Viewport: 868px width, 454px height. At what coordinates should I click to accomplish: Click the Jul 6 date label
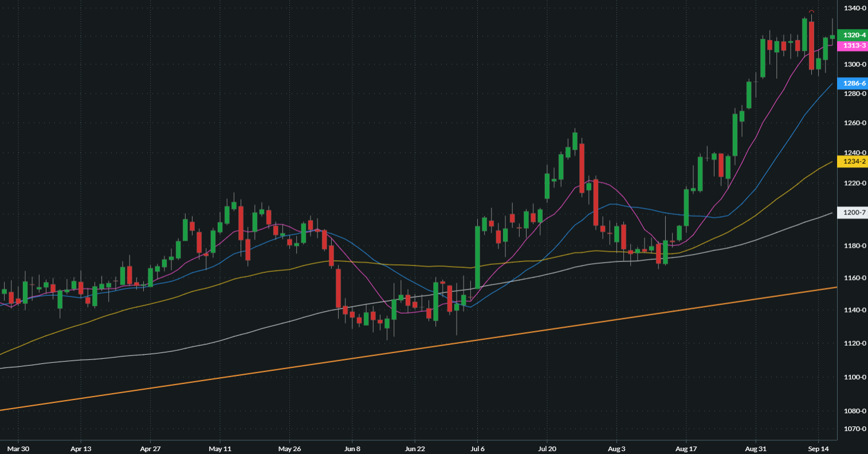477,448
